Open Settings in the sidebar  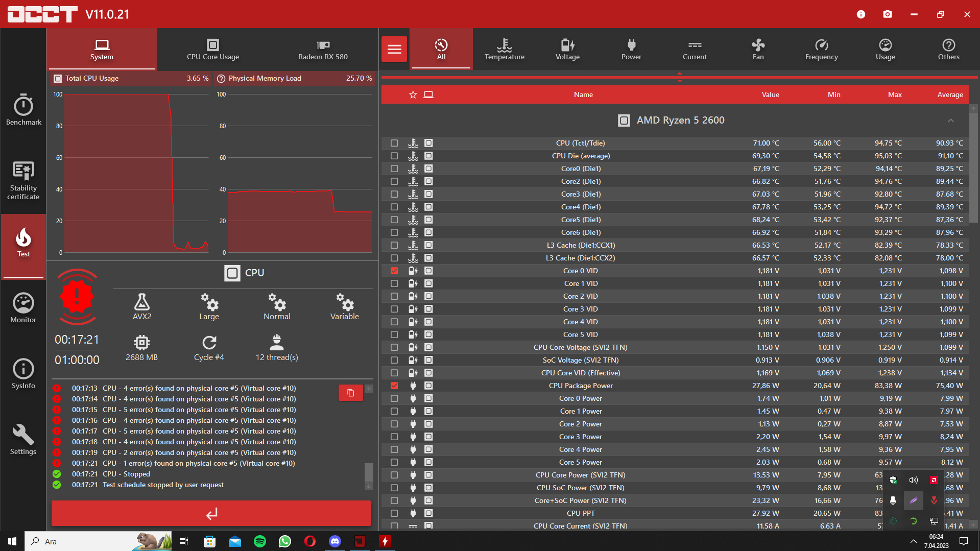(23, 440)
